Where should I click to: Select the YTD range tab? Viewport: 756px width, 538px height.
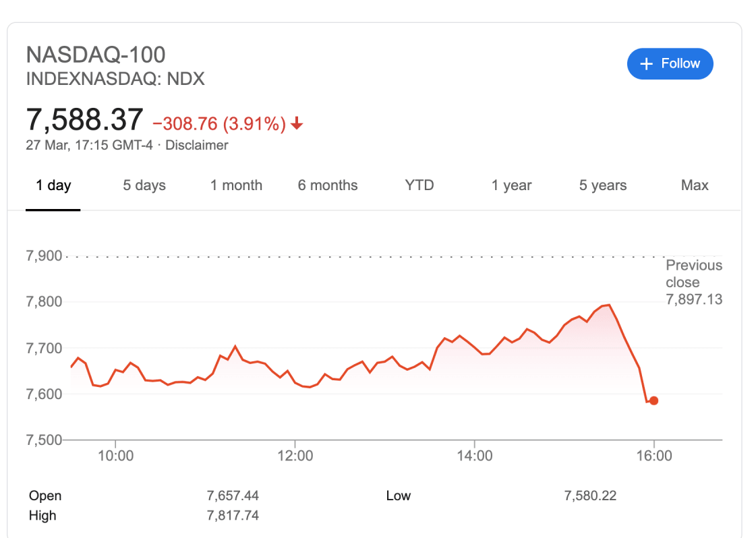tap(419, 185)
